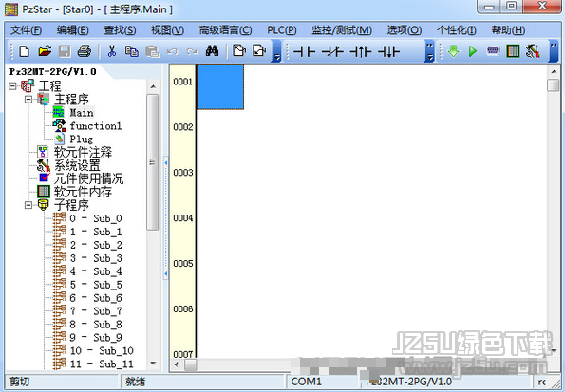Select subroutine 7 - Sub_7

click(x=96, y=311)
